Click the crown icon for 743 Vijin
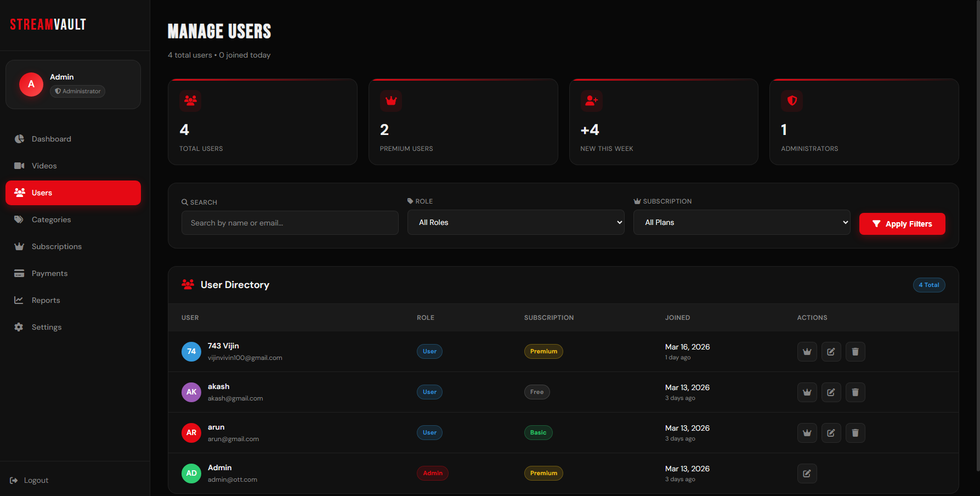Screen dimensions: 980x496 tap(807, 352)
